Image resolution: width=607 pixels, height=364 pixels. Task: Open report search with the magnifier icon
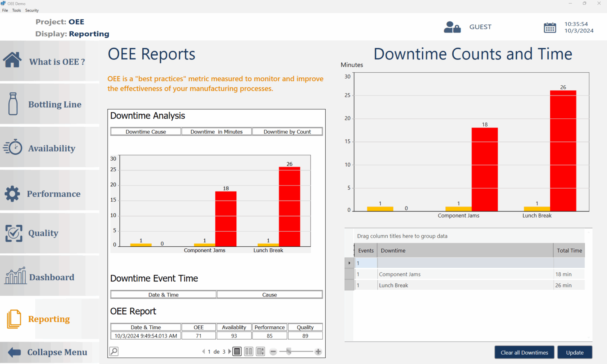pos(114,351)
